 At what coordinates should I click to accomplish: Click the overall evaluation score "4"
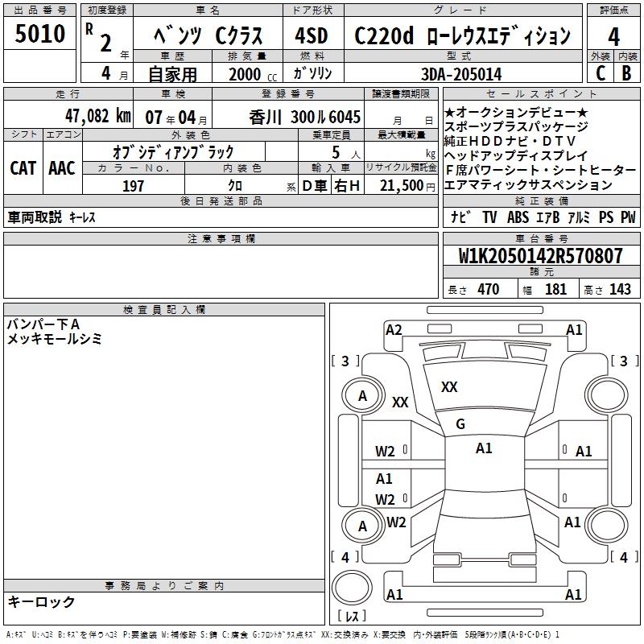pos(613,36)
